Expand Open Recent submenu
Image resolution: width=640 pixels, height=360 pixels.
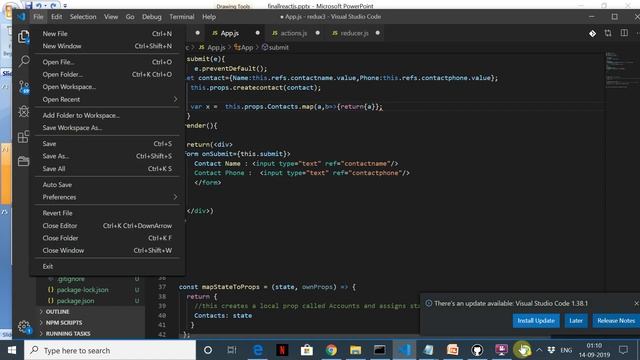tap(107, 100)
